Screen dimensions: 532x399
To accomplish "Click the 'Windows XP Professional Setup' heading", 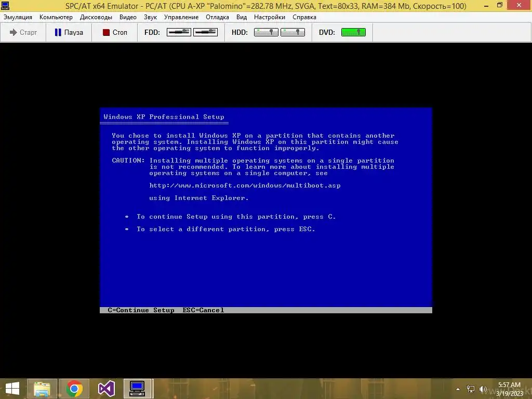I will click(164, 117).
